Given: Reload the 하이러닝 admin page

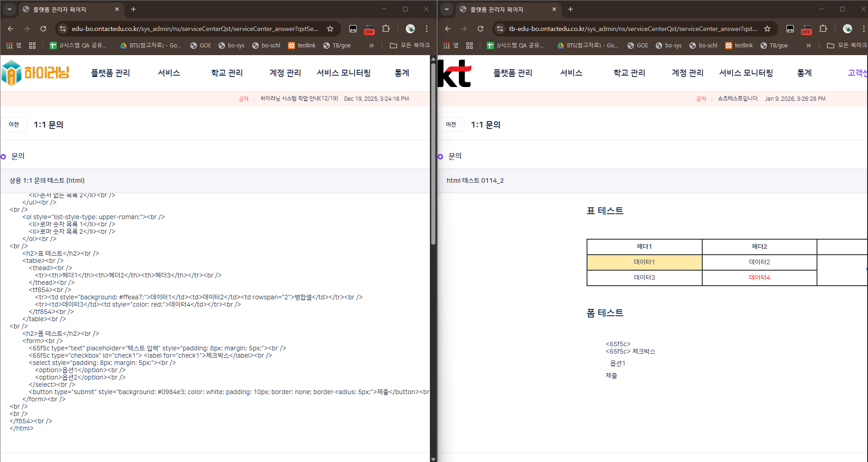Looking at the screenshot, I should click(43, 29).
